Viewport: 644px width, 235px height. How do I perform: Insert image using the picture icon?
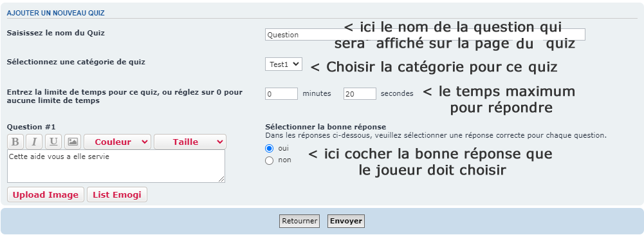73,142
